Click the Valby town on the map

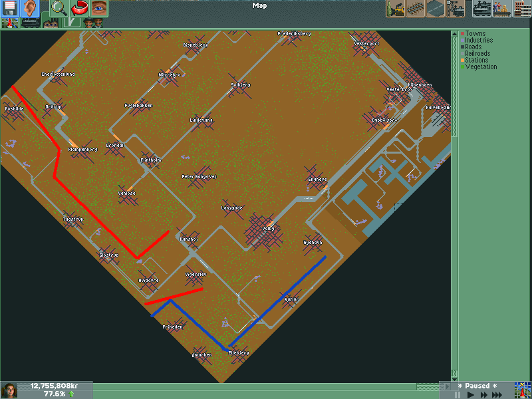coord(268,229)
